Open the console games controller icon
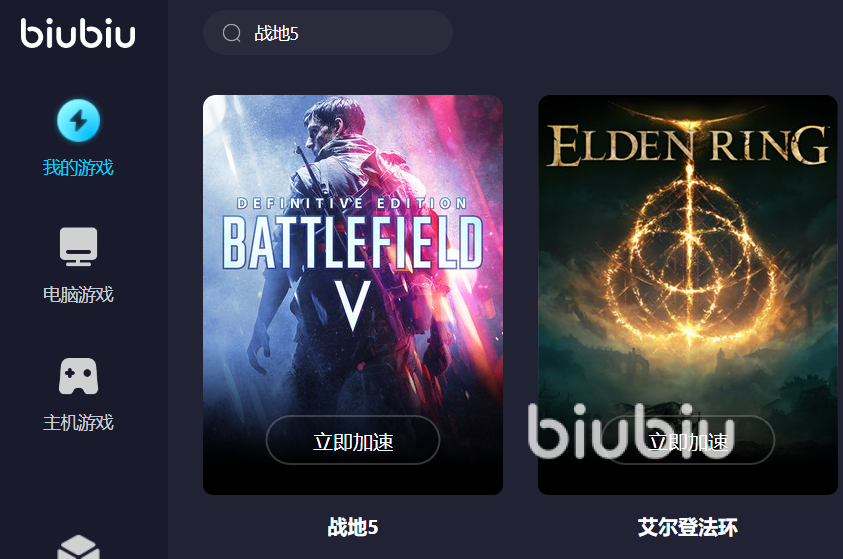This screenshot has height=559, width=843. (x=78, y=376)
